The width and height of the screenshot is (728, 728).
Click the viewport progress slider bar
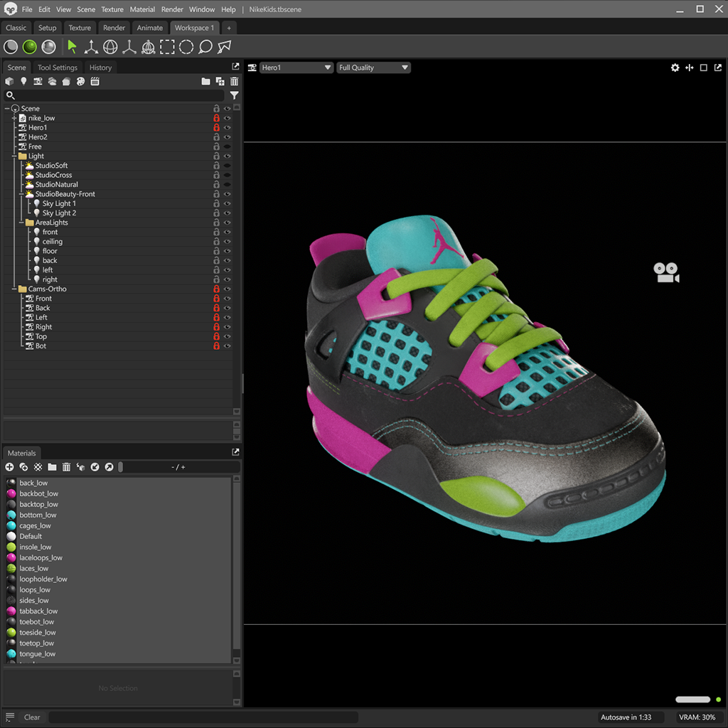click(x=692, y=700)
